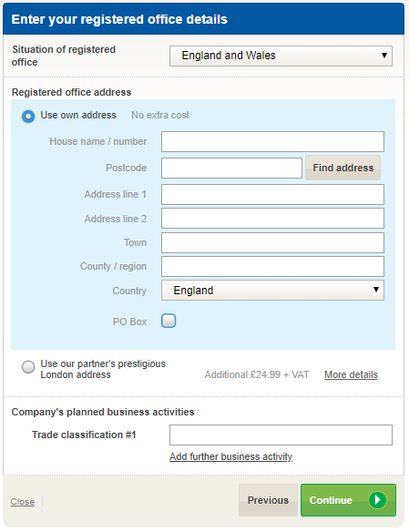
Task: Focus the House name / number field
Action: [x=272, y=141]
